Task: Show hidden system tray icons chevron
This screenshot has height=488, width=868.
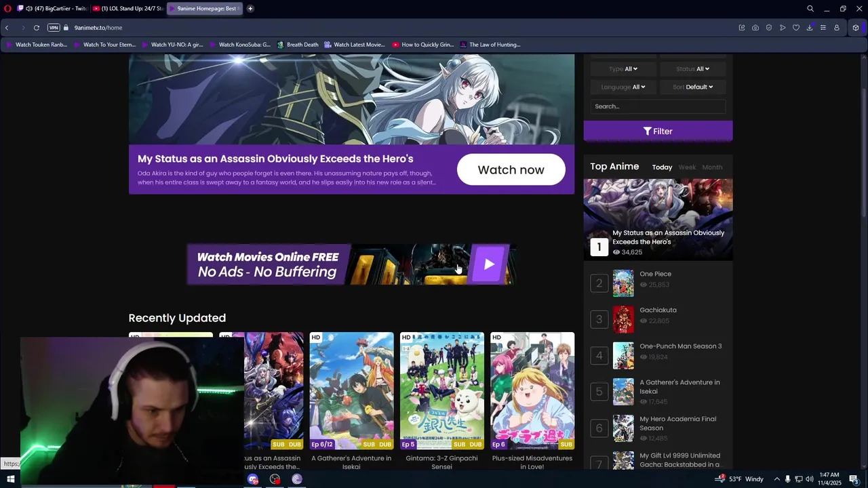Action: [776, 479]
